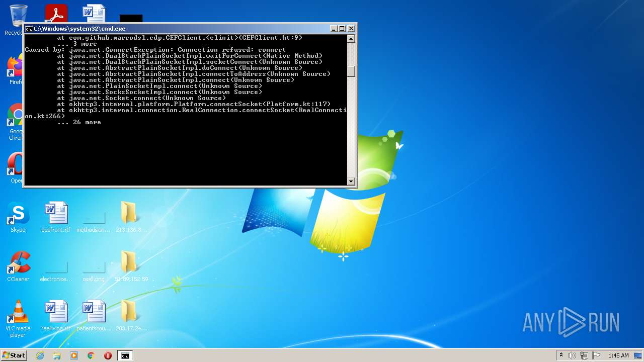
Task: Open Internet Explorer from taskbar
Action: pyautogui.click(x=40, y=355)
